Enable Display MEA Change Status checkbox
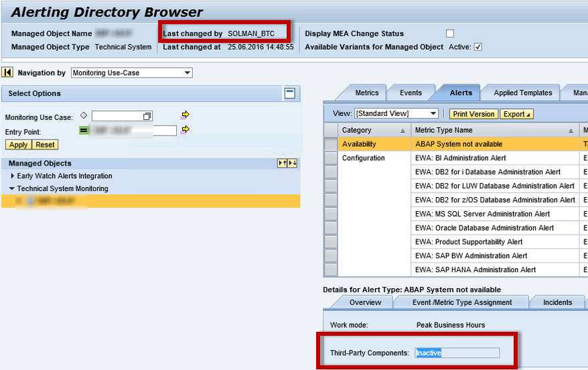This screenshot has height=370, width=588. 450,34
